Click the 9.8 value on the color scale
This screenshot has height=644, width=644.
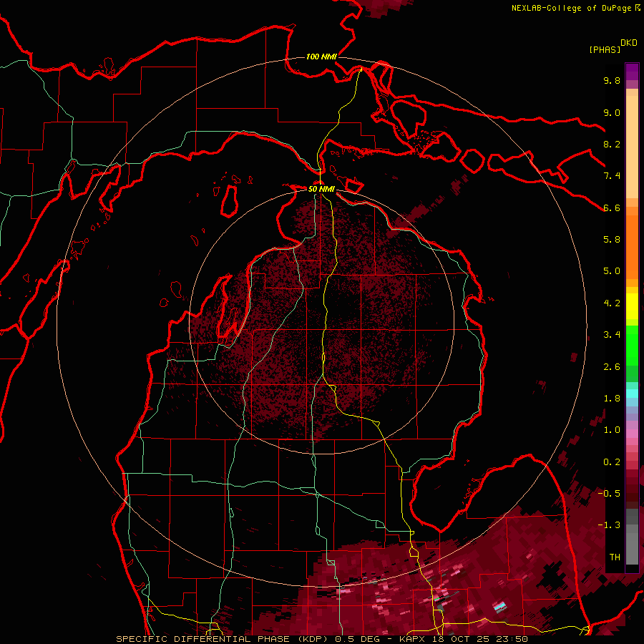612,81
